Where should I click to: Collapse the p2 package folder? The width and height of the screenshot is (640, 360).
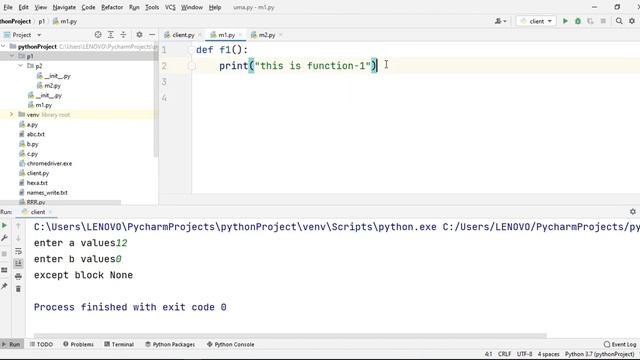[21, 66]
